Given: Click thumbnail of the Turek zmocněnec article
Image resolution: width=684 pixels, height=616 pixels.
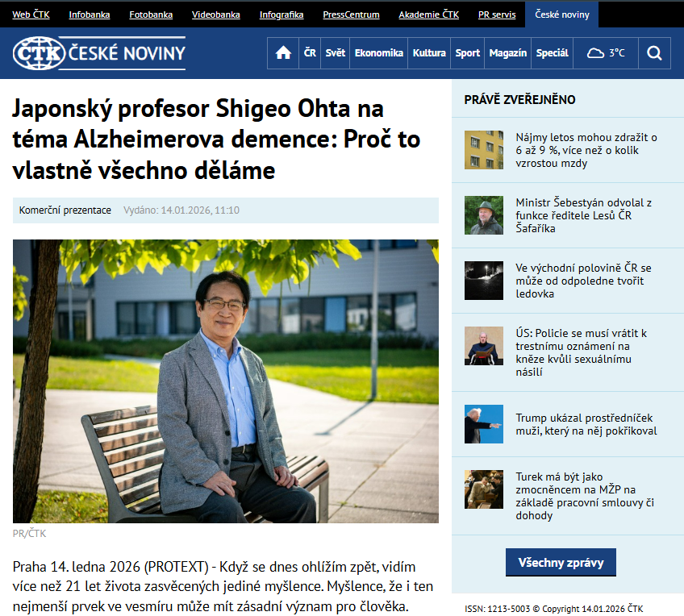Looking at the screenshot, I should coord(484,489).
